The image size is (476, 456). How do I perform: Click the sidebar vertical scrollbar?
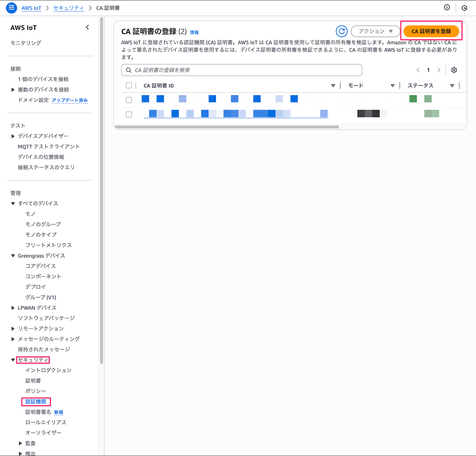point(102,190)
